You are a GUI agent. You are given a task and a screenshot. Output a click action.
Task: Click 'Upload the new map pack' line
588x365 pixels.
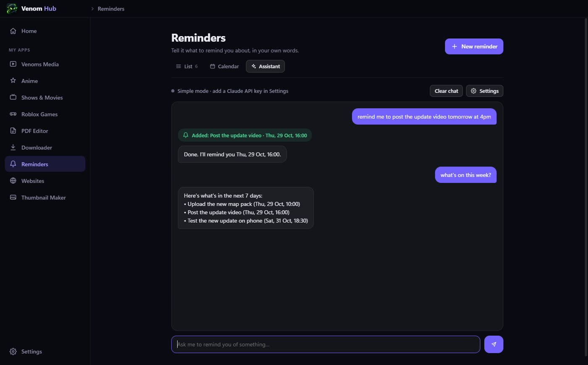tap(242, 204)
